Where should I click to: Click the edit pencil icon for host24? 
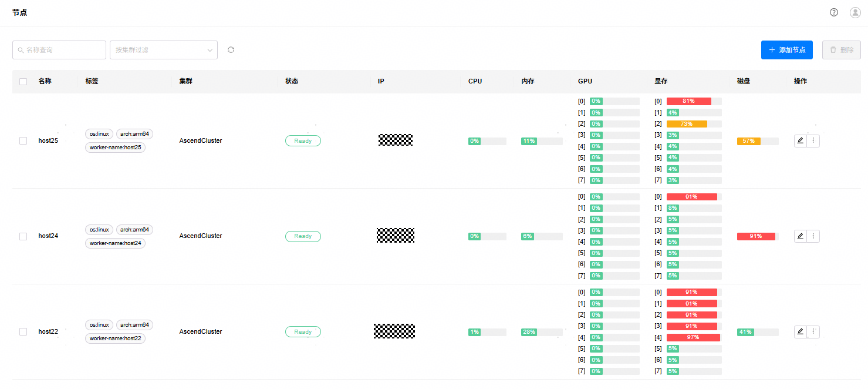[x=800, y=236]
